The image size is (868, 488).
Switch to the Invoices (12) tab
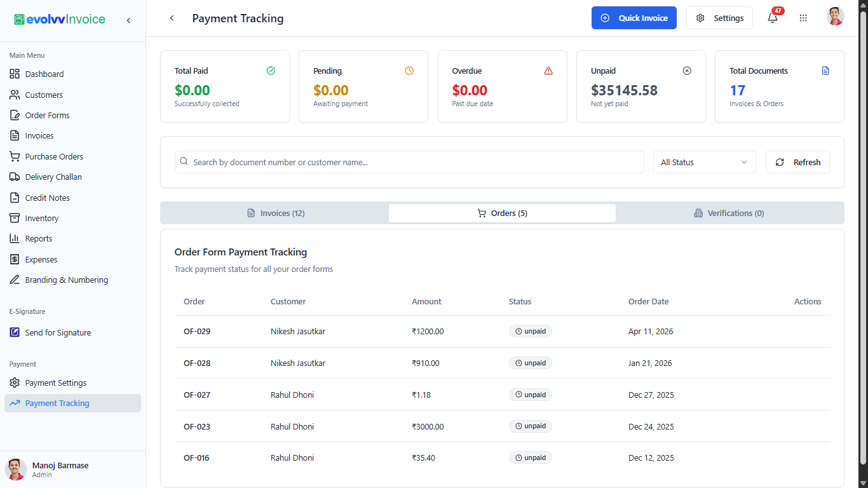275,213
